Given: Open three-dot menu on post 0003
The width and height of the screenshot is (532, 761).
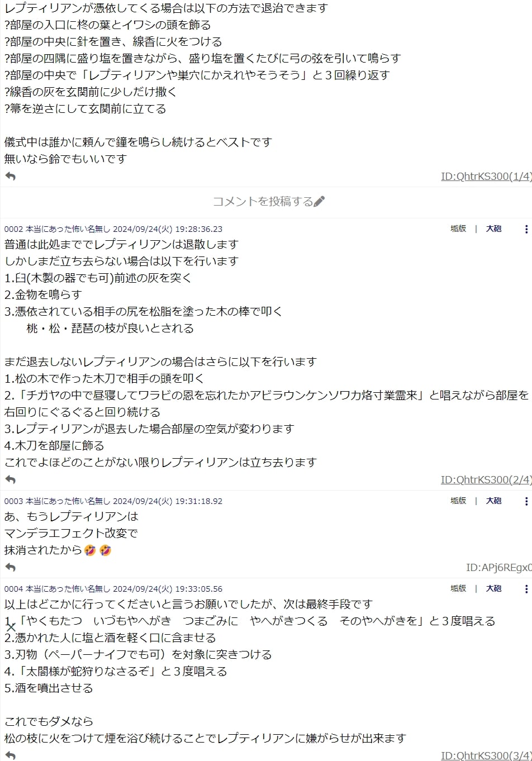Looking at the screenshot, I should 526,501.
